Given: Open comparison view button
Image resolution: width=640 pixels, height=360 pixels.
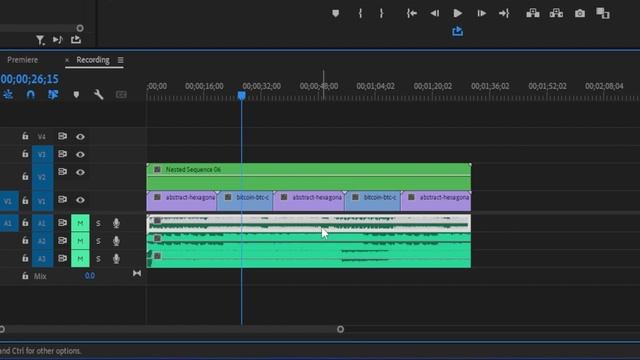Looking at the screenshot, I should [603, 13].
